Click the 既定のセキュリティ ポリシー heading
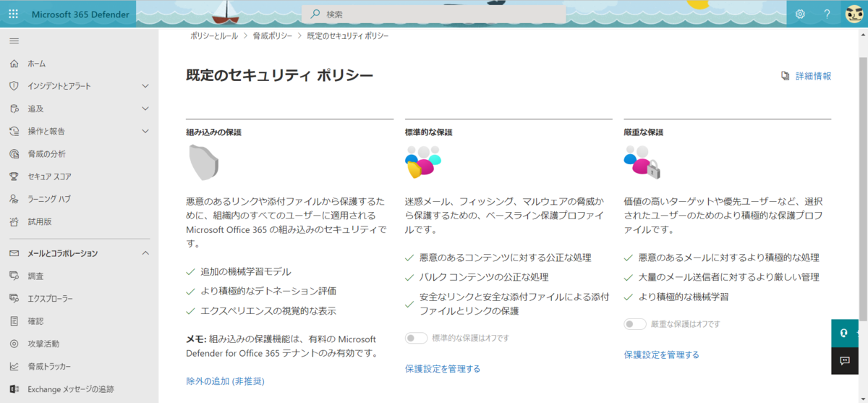Image resolution: width=868 pixels, height=403 pixels. [279, 75]
